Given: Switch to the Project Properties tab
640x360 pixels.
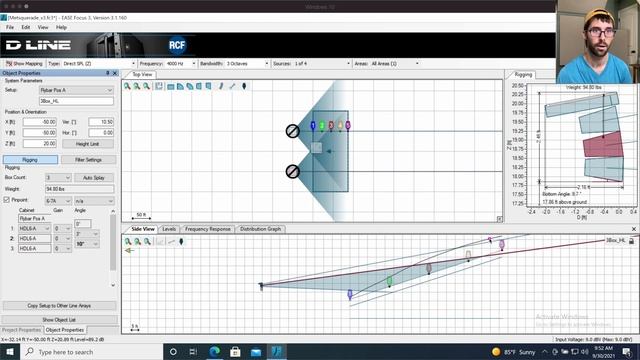Looking at the screenshot, I should [x=21, y=330].
